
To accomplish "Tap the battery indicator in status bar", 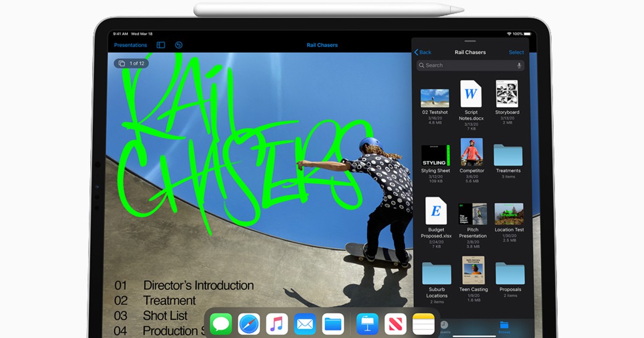I will tap(528, 34).
